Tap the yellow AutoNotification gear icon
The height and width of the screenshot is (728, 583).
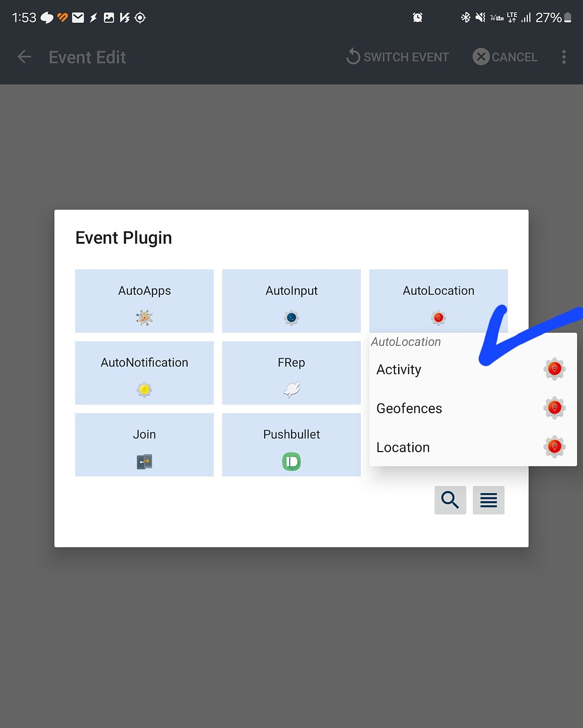pyautogui.click(x=144, y=390)
